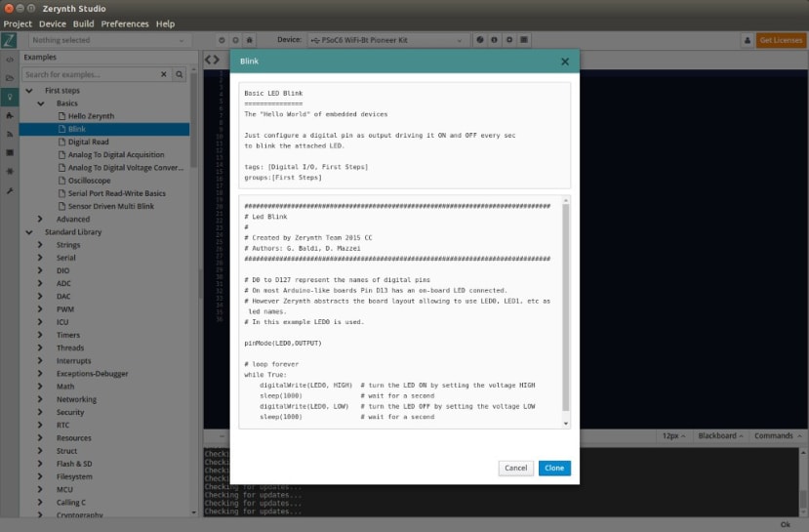Click the search for examples field
This screenshot has width=809, height=532.
(91, 75)
